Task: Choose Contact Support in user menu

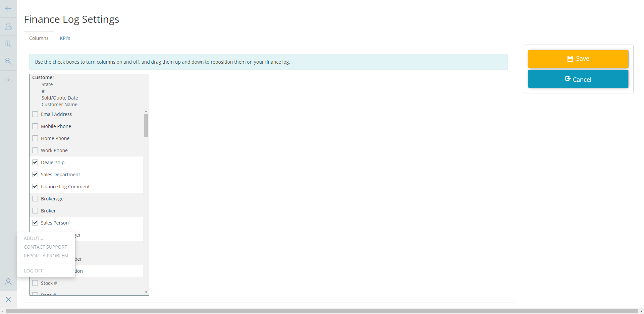Action: point(46,247)
